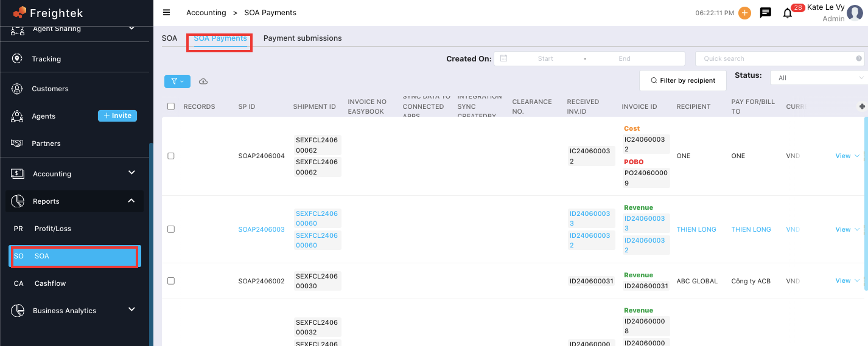The image size is (868, 346).
Task: Switch to Payment submissions tab
Action: tap(303, 38)
